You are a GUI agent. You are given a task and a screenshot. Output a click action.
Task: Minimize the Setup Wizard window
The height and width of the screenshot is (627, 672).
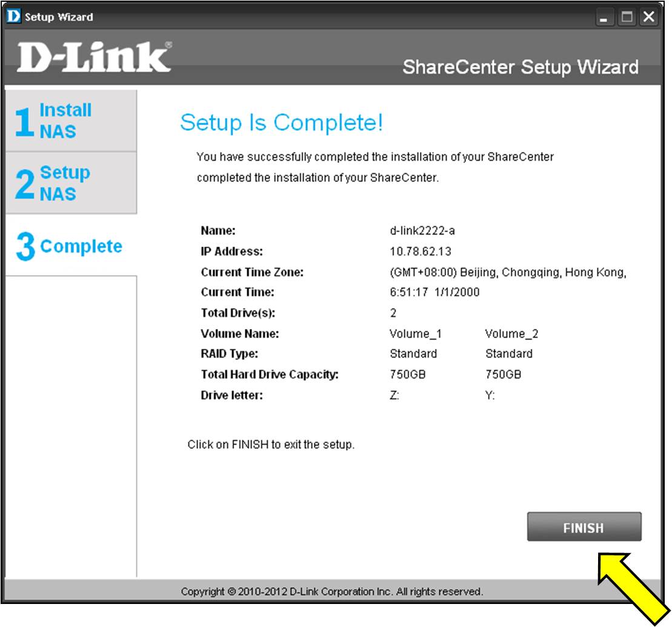[604, 17]
